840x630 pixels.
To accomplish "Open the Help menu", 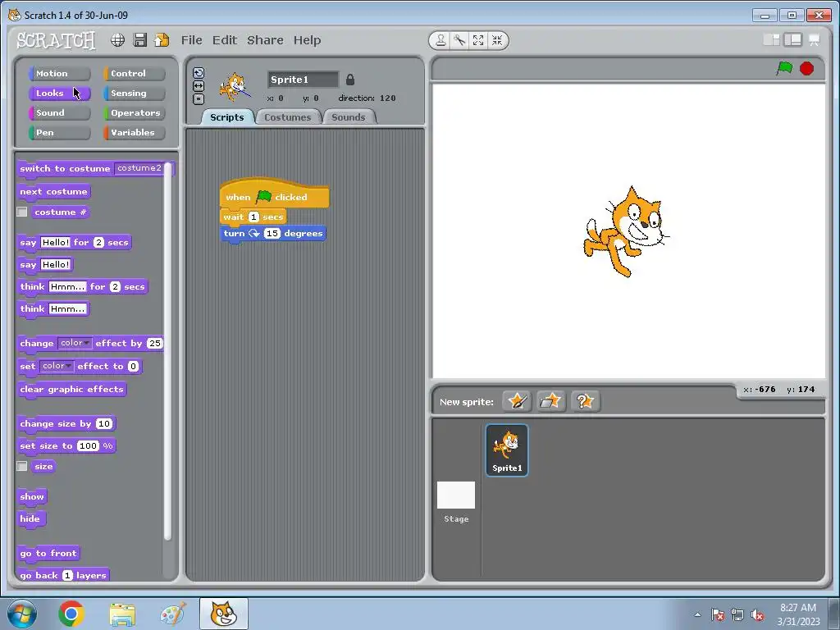I will pyautogui.click(x=307, y=40).
